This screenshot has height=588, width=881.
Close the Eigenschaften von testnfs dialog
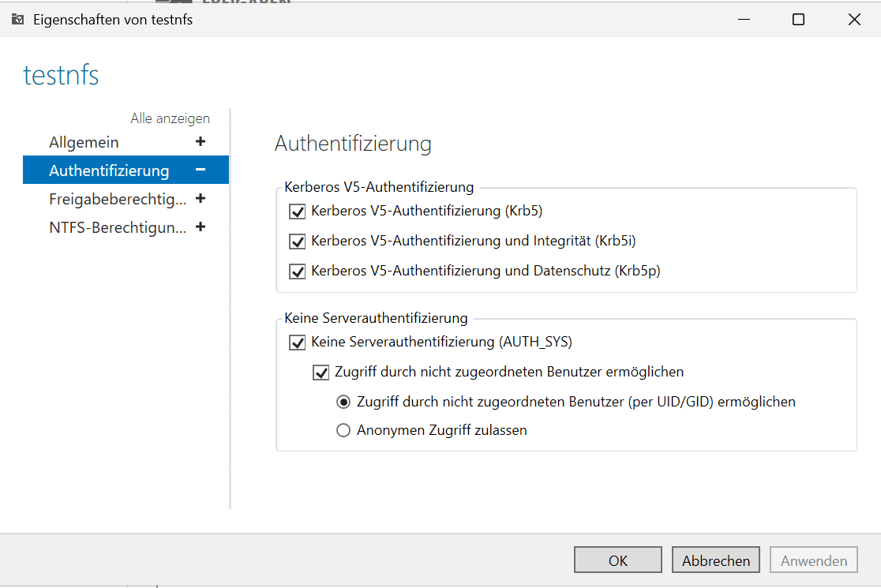pyautogui.click(x=854, y=20)
